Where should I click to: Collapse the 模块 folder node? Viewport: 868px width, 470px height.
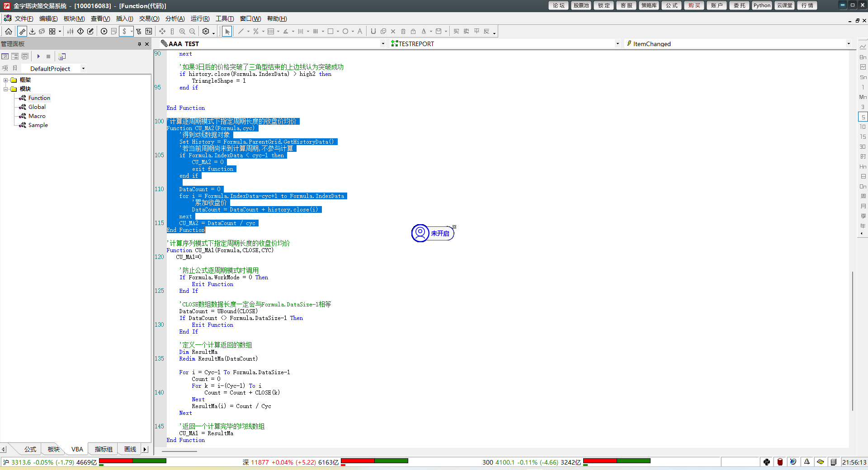(x=6, y=89)
